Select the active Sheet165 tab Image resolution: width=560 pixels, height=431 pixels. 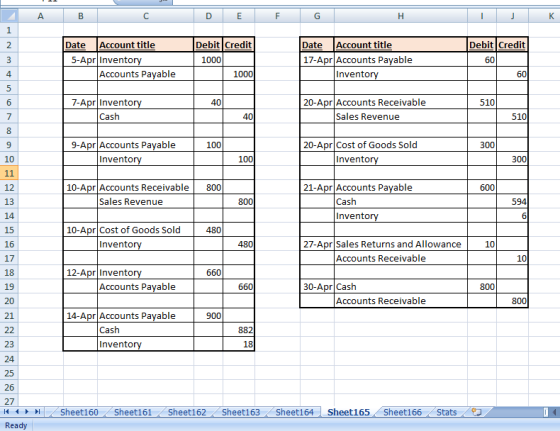(x=348, y=412)
